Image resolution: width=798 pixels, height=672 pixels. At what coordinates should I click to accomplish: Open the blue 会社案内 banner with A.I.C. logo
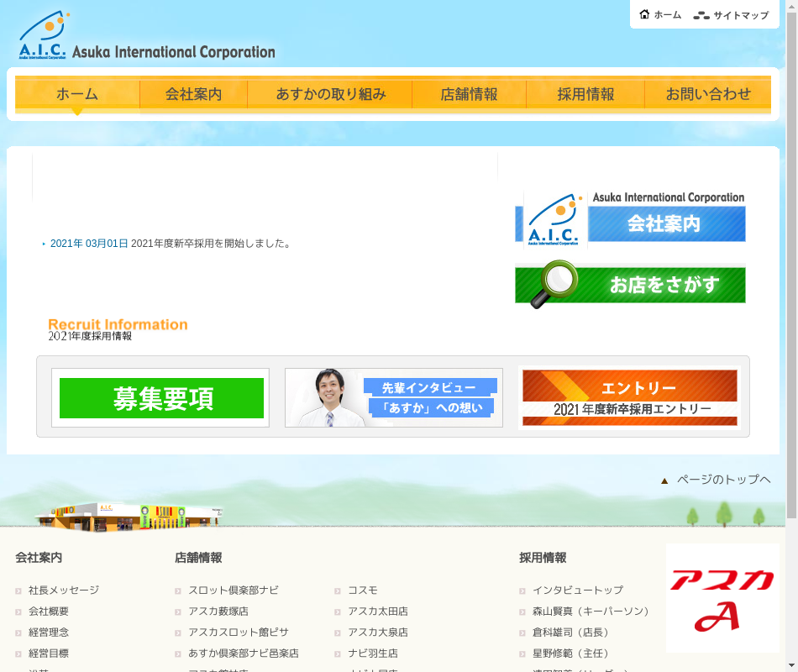pyautogui.click(x=630, y=218)
